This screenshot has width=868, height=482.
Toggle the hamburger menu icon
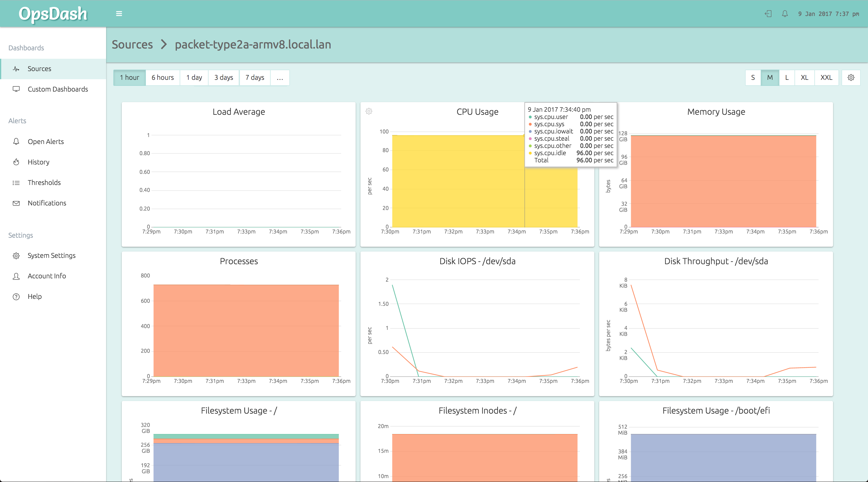pos(119,14)
